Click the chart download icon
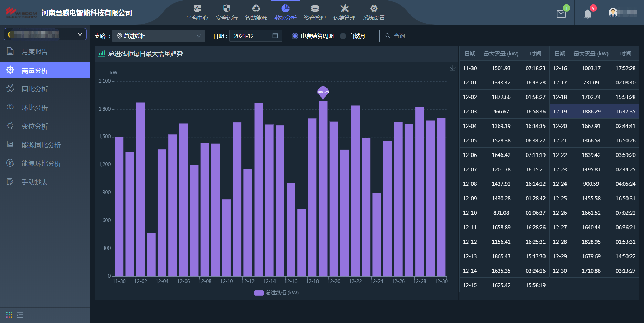 (x=453, y=68)
